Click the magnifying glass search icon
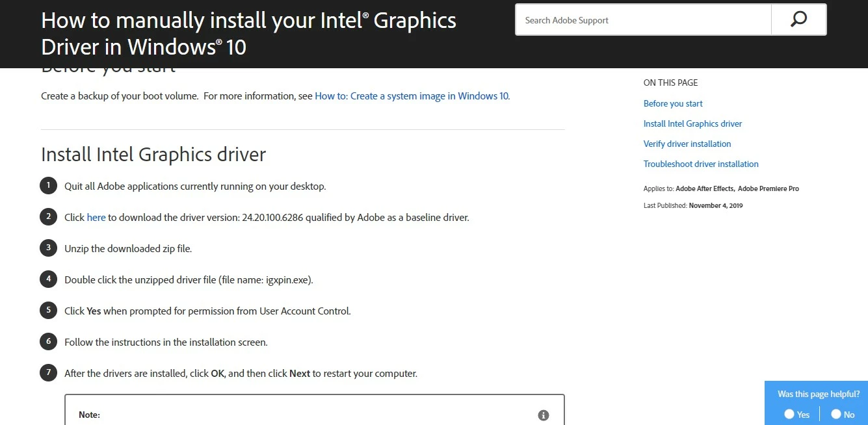This screenshot has width=868, height=425. pyautogui.click(x=798, y=19)
